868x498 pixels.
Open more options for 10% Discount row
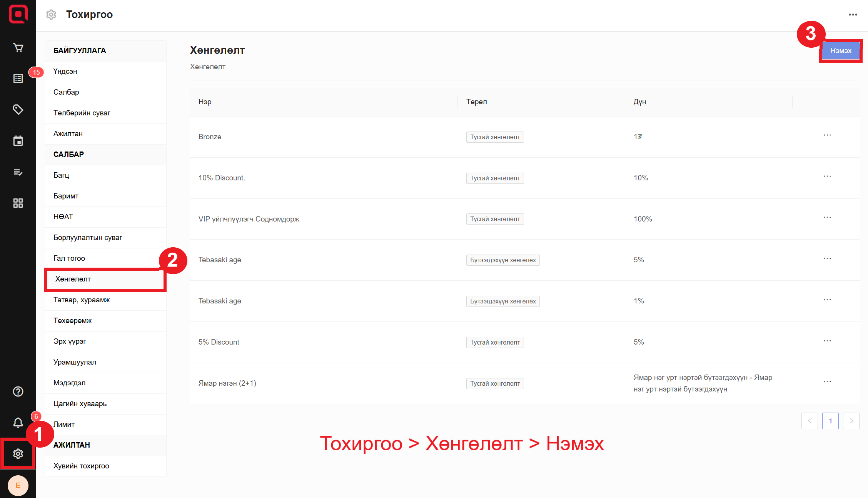click(827, 177)
